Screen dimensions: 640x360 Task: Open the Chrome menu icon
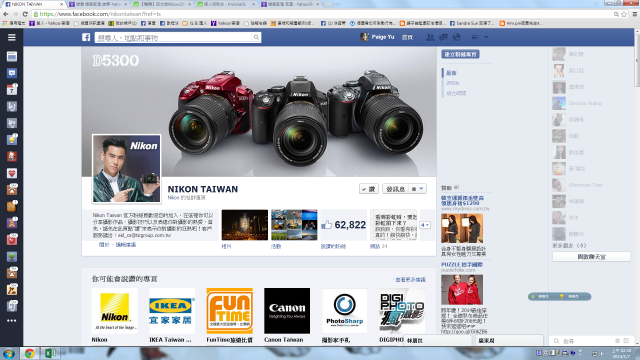[x=635, y=14]
